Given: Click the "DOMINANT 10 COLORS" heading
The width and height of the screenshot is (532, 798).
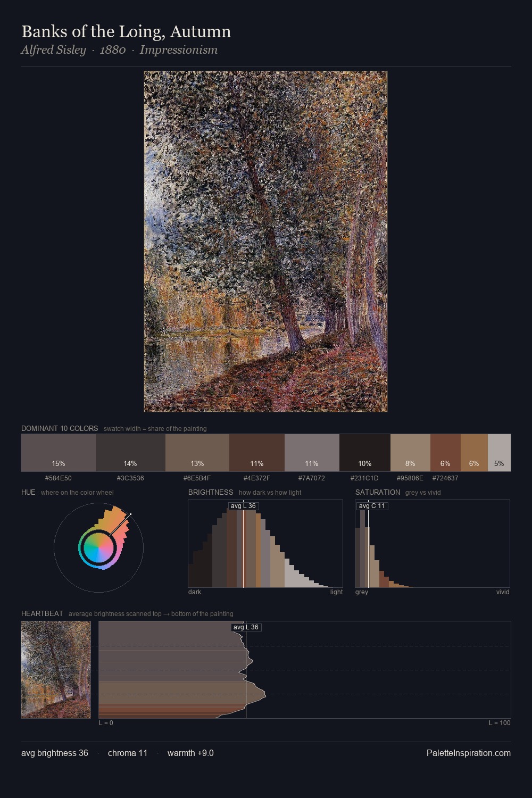Looking at the screenshot, I should [60, 428].
